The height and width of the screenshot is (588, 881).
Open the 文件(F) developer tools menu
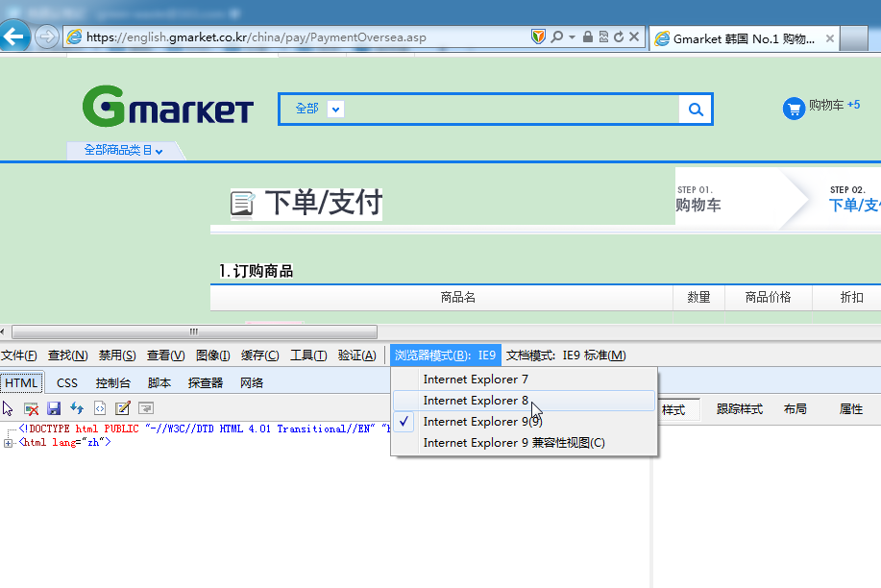point(18,355)
